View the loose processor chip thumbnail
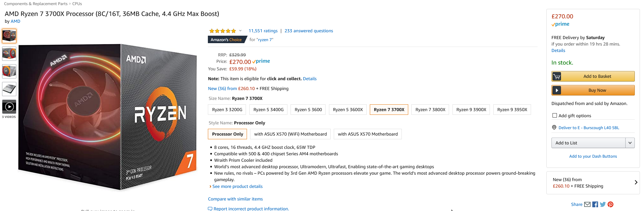 pos(9,89)
